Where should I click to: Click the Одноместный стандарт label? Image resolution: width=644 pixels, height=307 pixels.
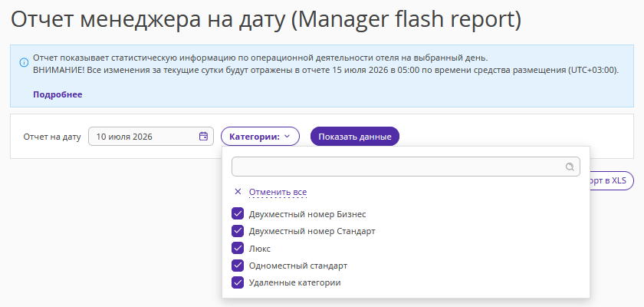pyautogui.click(x=298, y=266)
